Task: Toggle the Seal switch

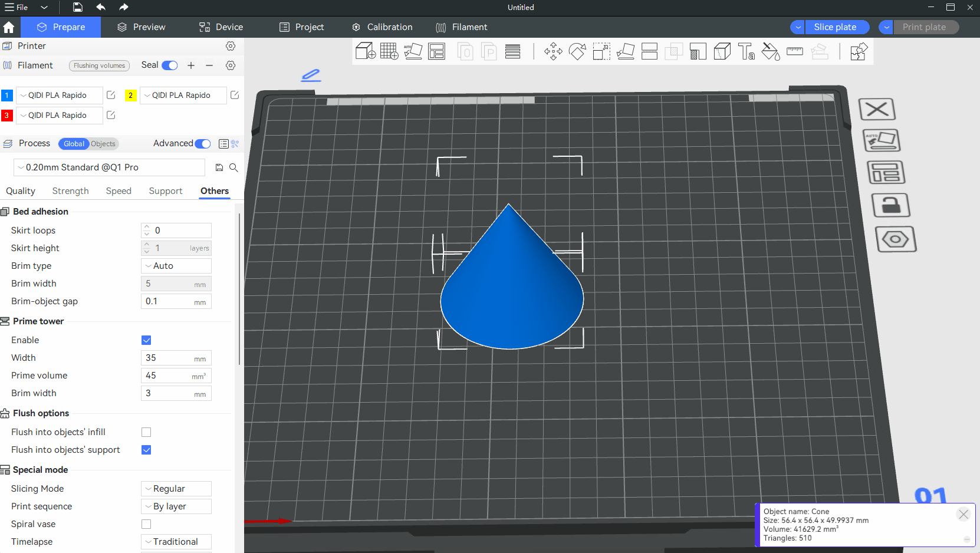Action: coord(170,65)
